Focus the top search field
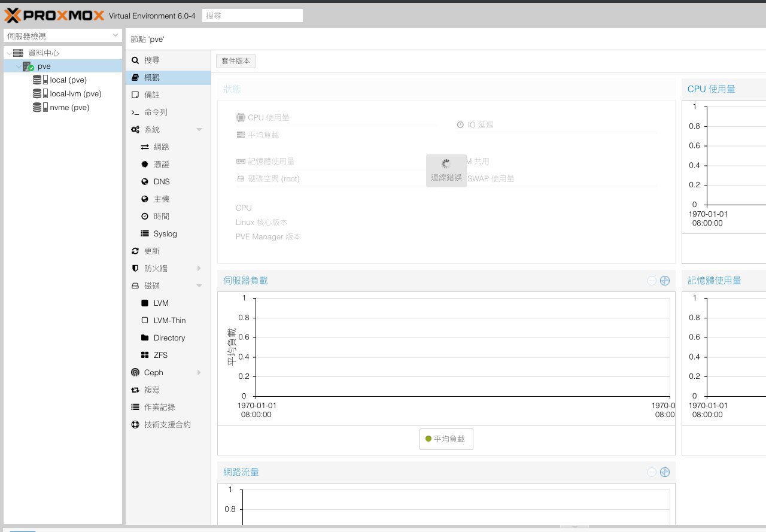 [x=253, y=16]
